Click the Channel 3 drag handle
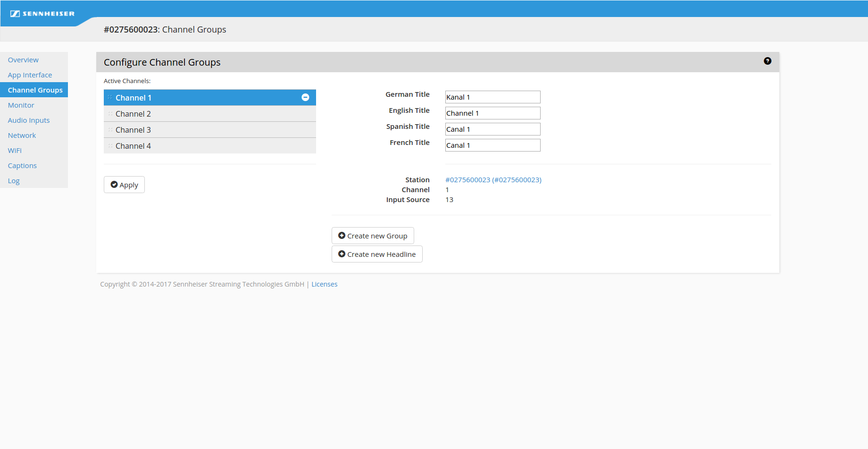This screenshot has height=449, width=868. (110, 130)
